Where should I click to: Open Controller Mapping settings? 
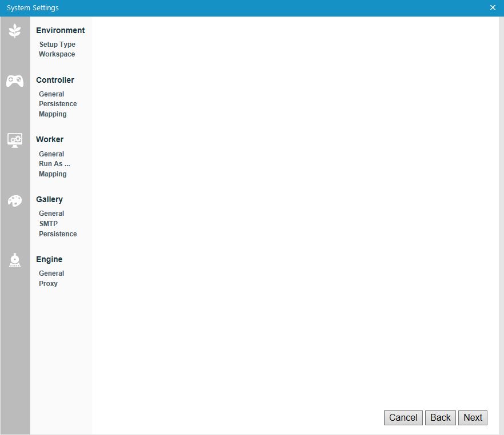53,114
